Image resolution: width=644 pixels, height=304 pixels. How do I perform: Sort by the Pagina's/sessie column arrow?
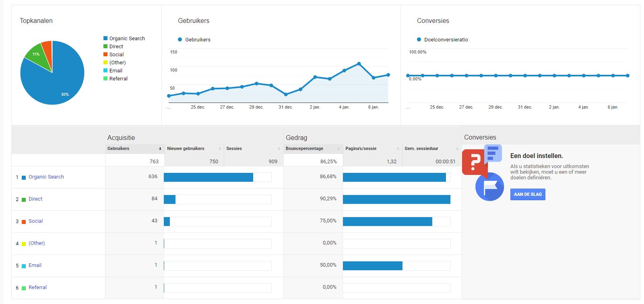pos(398,149)
